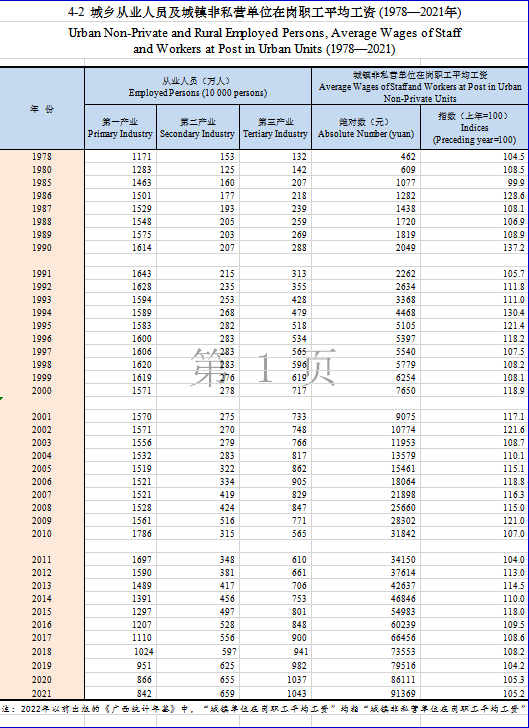This screenshot has height=728, width=529.
Task: Select Tertiary Industry value 1043 for 2021
Action: pos(275,693)
